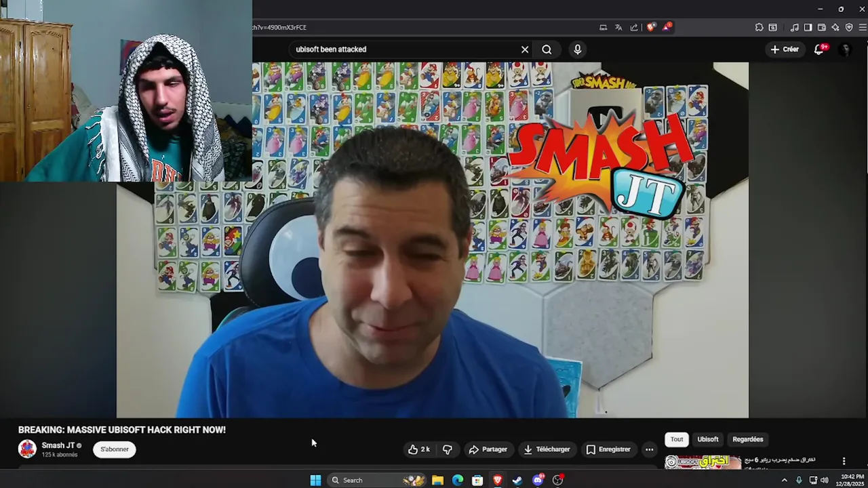Click the tray microphone icon
The width and height of the screenshot is (868, 488).
(x=799, y=480)
